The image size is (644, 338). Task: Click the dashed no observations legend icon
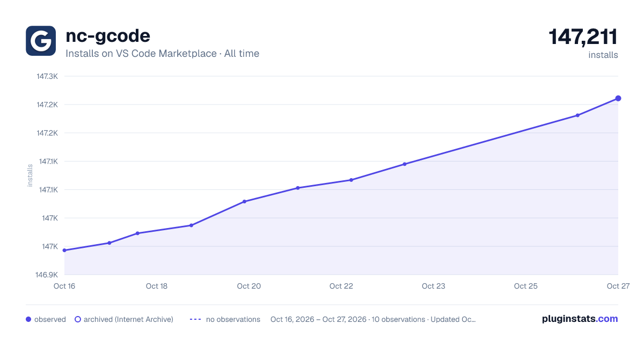(x=195, y=319)
